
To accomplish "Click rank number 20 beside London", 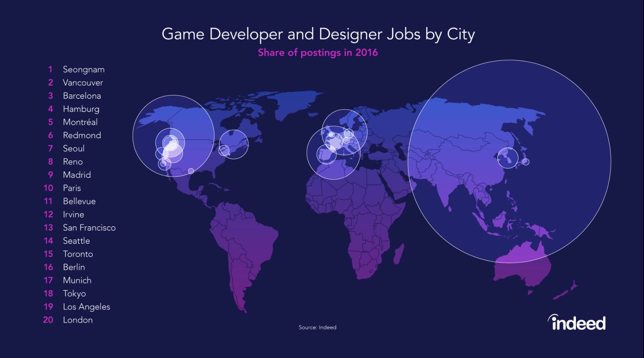I will (x=48, y=320).
